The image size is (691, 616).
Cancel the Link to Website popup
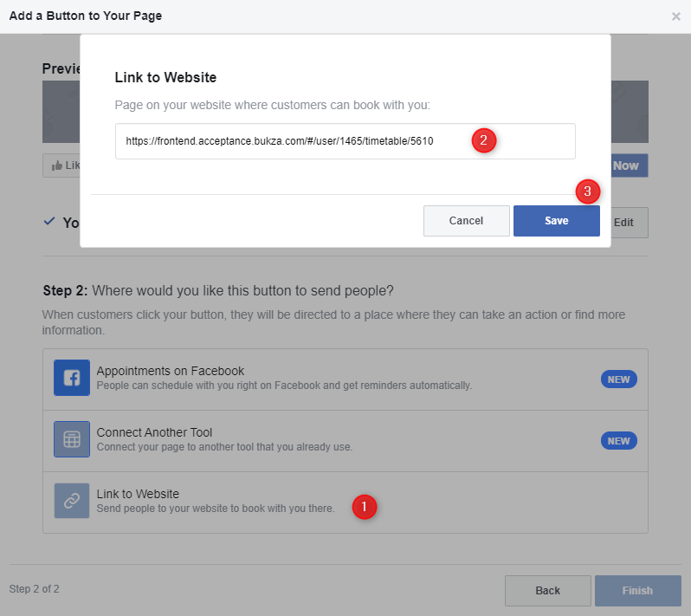point(466,221)
